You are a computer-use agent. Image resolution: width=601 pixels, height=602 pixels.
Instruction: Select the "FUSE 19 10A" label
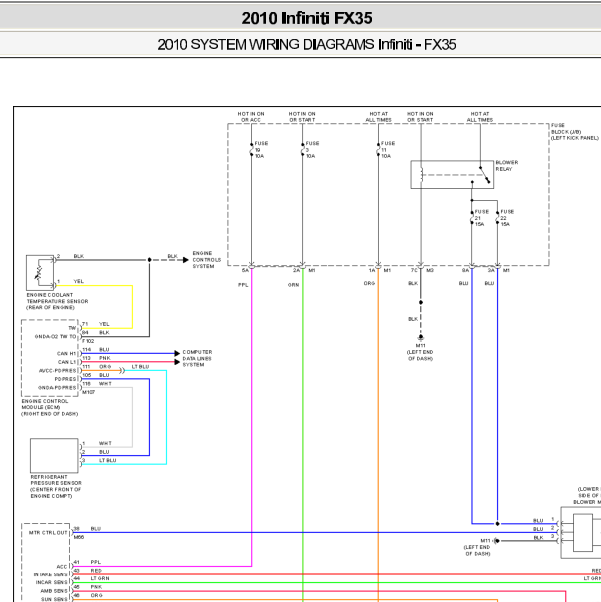coord(261,149)
